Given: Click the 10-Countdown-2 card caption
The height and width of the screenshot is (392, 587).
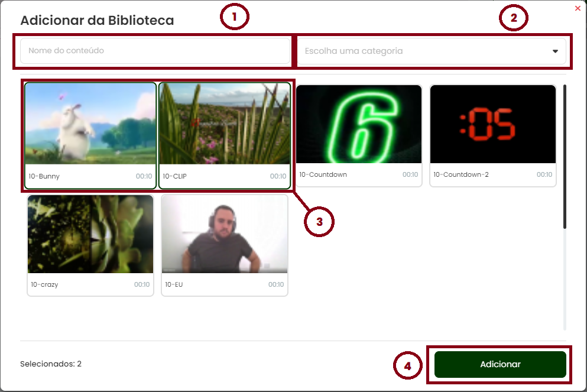Looking at the screenshot, I should tap(461, 174).
